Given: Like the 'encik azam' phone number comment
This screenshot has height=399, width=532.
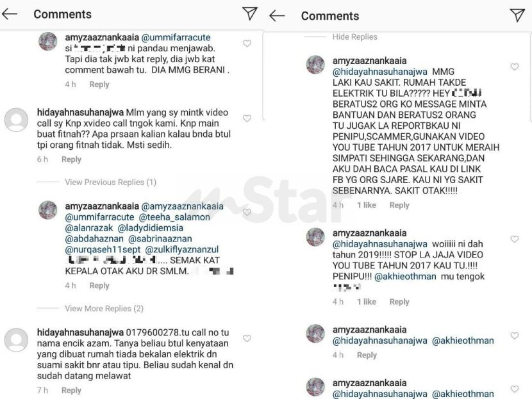Looking at the screenshot, I should 247,338.
